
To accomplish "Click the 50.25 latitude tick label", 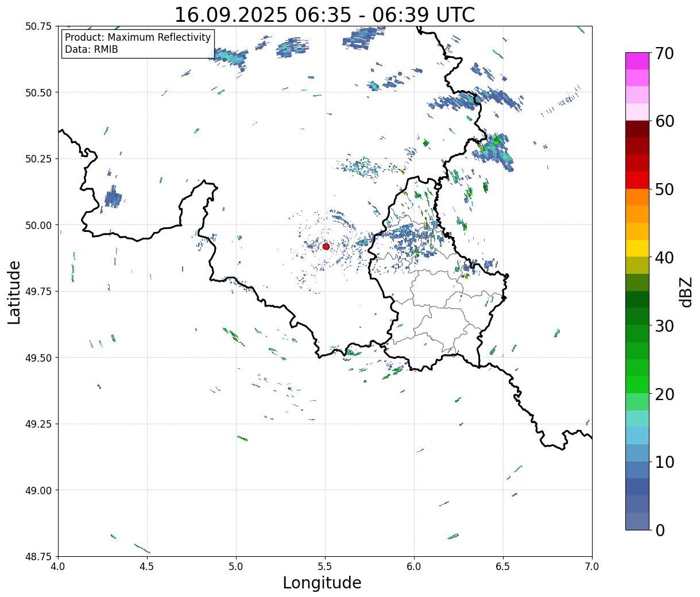I will 38,159.
